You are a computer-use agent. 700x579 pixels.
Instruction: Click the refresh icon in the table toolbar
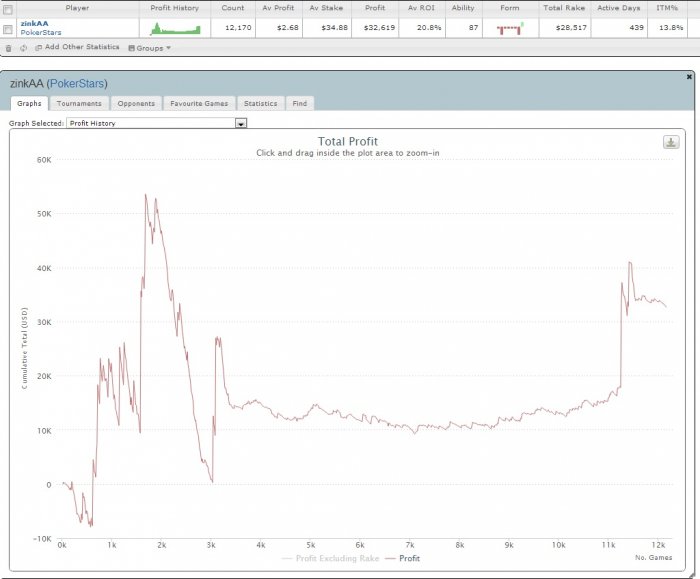tap(23, 48)
